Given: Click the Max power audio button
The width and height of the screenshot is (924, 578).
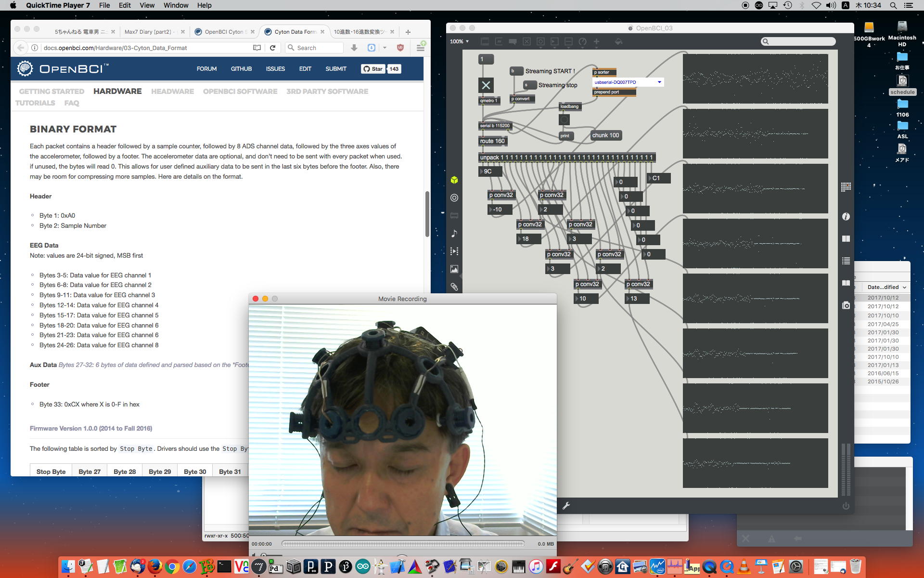Looking at the screenshot, I should [846, 506].
